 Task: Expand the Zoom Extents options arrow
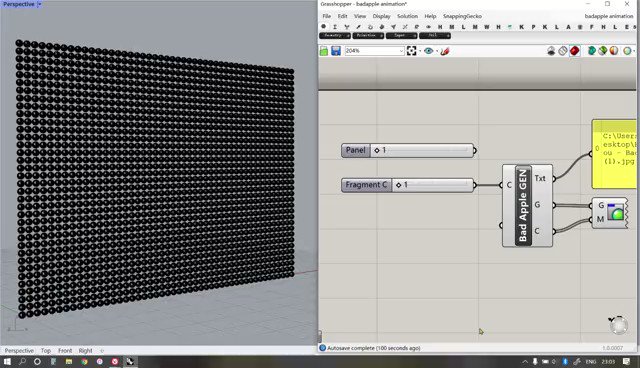pos(419,51)
